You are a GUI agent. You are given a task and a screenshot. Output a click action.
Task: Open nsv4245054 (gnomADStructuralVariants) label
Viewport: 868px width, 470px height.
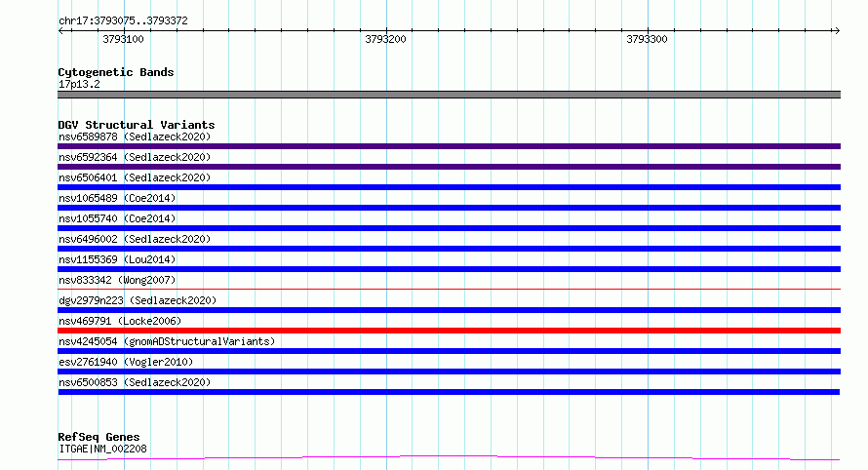coord(167,341)
